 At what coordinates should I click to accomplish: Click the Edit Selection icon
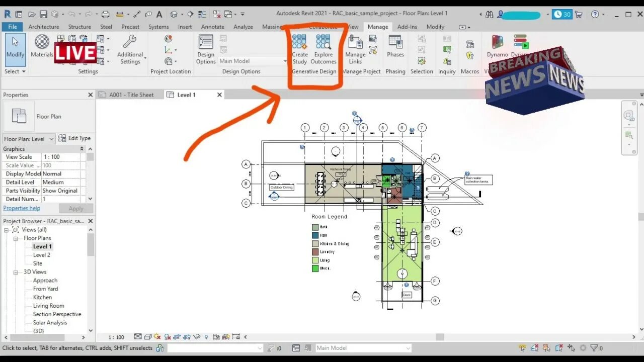[422, 61]
